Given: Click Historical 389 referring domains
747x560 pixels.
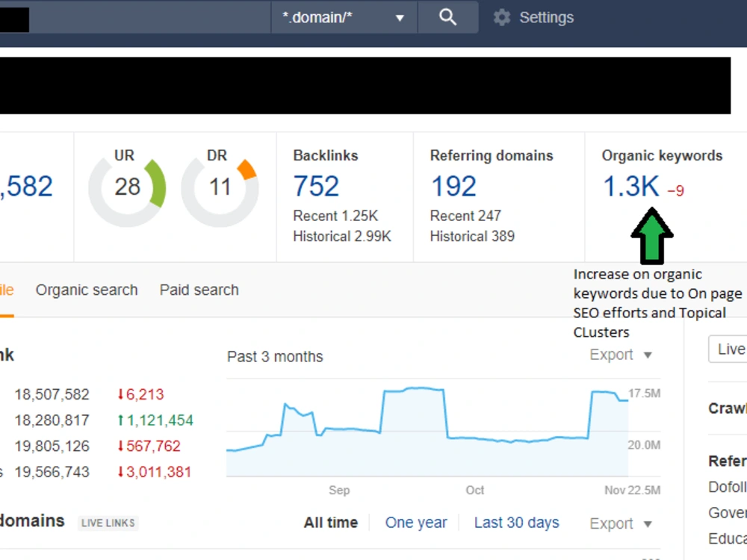Looking at the screenshot, I should click(x=472, y=236).
